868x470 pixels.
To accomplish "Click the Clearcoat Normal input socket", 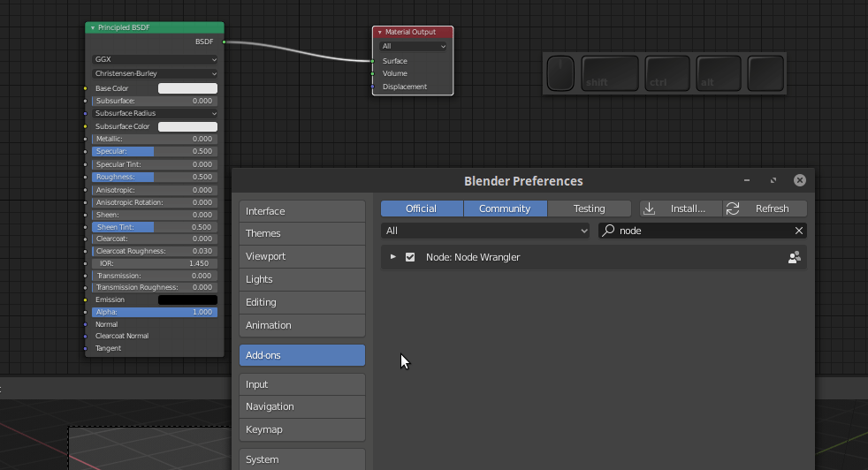I will (85, 336).
